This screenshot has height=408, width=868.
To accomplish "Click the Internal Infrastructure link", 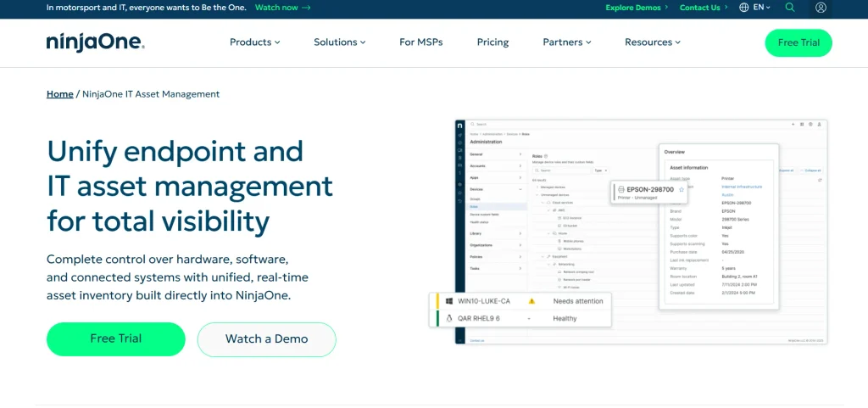I will 742,187.
